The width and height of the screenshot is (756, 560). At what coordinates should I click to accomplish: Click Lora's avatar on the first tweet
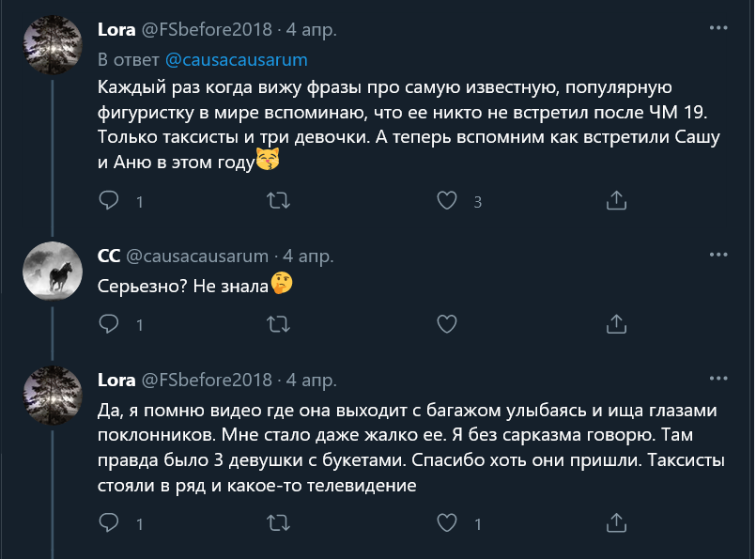[x=54, y=46]
